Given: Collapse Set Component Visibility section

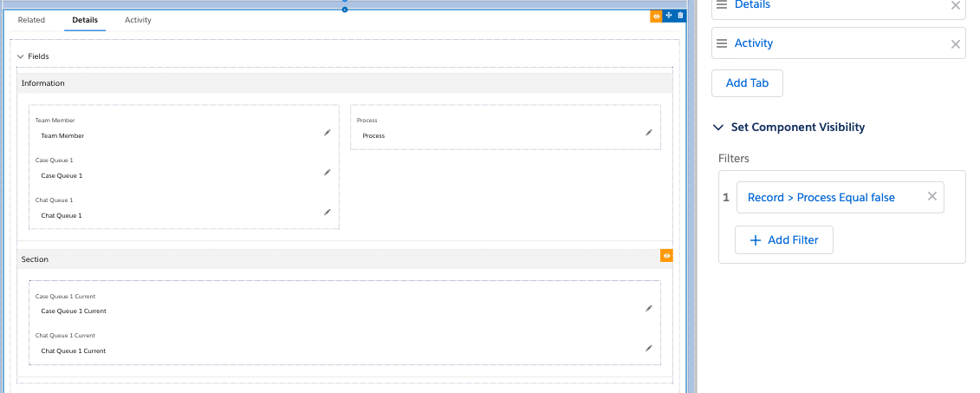Looking at the screenshot, I should click(717, 127).
